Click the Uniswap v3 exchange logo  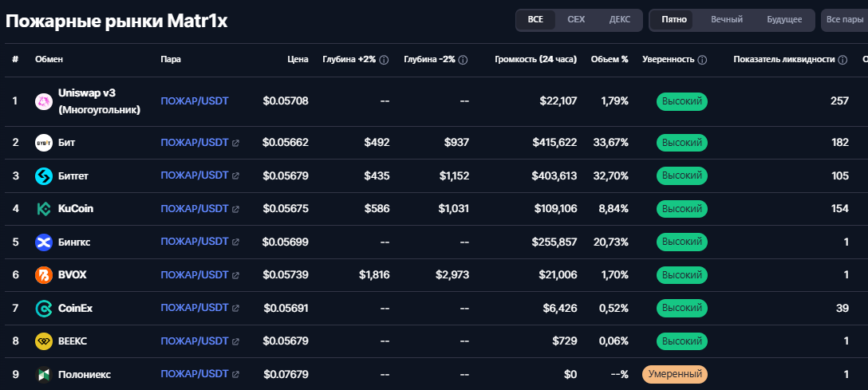44,102
